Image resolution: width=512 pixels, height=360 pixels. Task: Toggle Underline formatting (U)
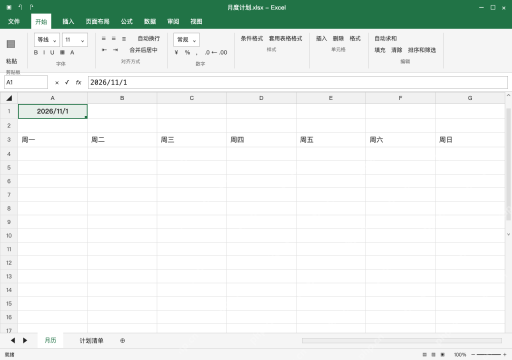coord(52,52)
